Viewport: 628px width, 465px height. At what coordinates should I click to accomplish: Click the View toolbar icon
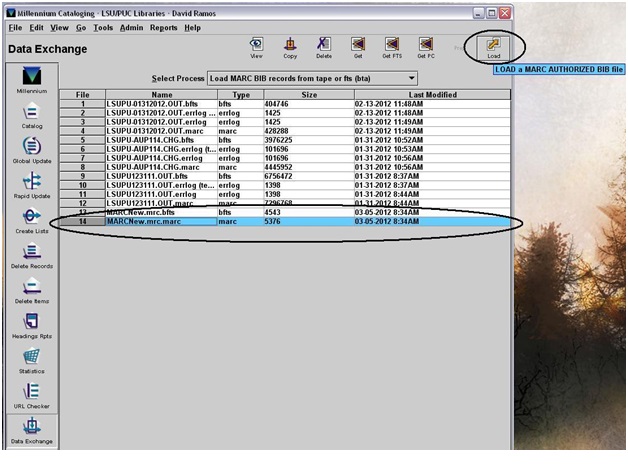click(257, 48)
